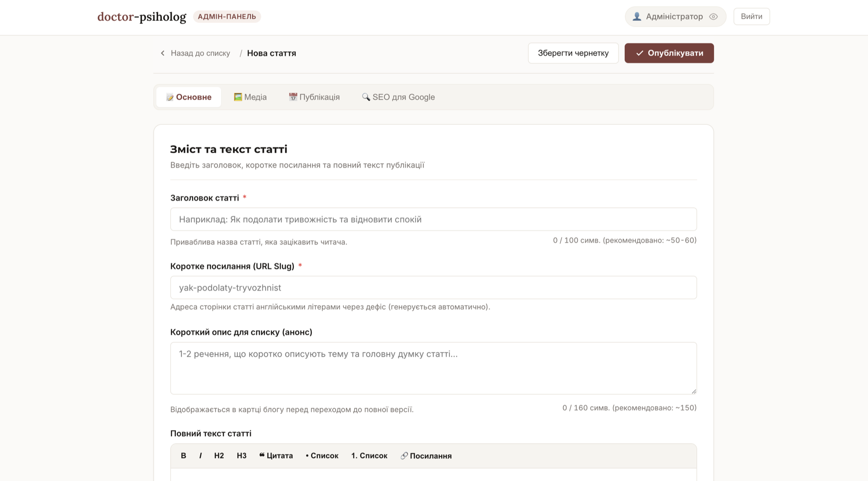
Task: Go back via Назад до списку link
Action: pyautogui.click(x=200, y=53)
